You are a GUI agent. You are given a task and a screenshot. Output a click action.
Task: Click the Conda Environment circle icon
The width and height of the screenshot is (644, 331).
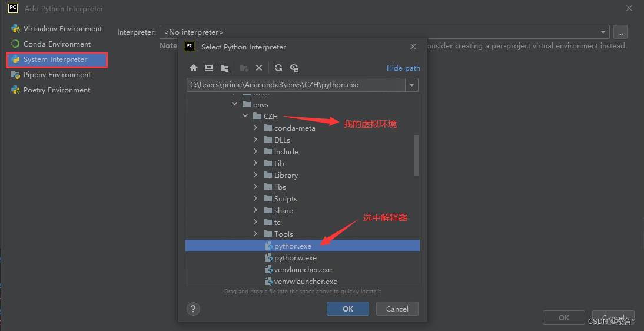[x=15, y=44]
